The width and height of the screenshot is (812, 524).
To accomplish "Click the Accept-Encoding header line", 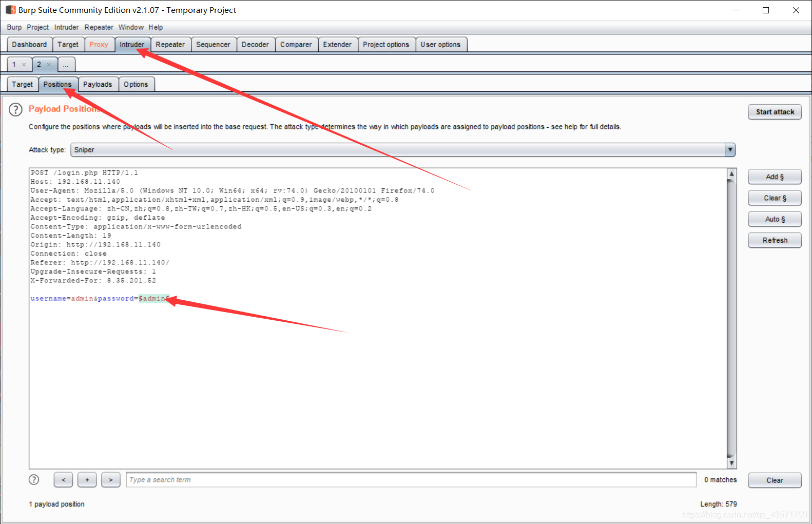I will (x=98, y=218).
